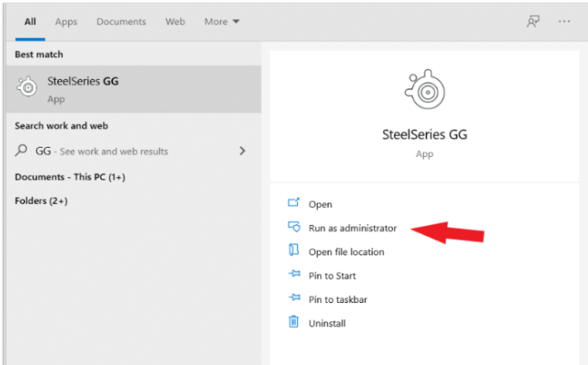Click the Open icon in the actions list
Viewport: 588px width, 365px height.
pos(294,204)
